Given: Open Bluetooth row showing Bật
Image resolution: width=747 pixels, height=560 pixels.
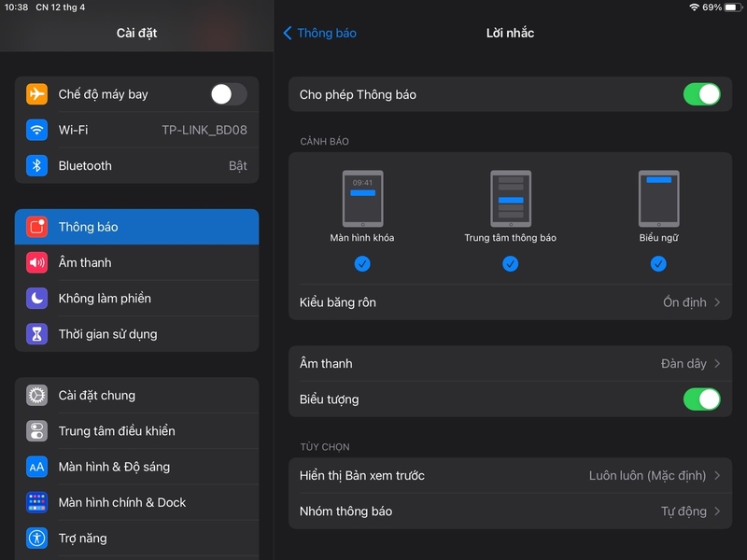Looking at the screenshot, I should [136, 166].
